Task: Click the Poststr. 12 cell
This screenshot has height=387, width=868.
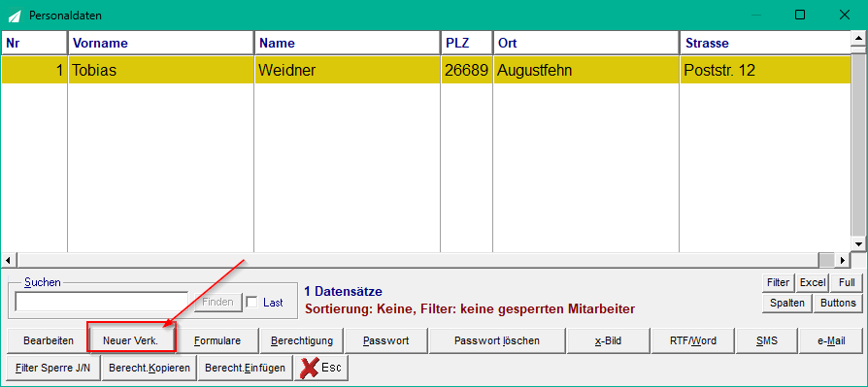Action: (765, 70)
